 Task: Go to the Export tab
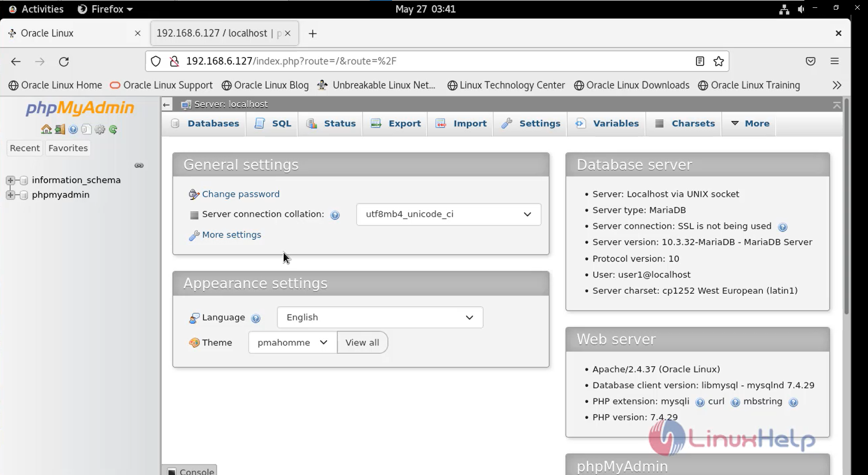396,124
